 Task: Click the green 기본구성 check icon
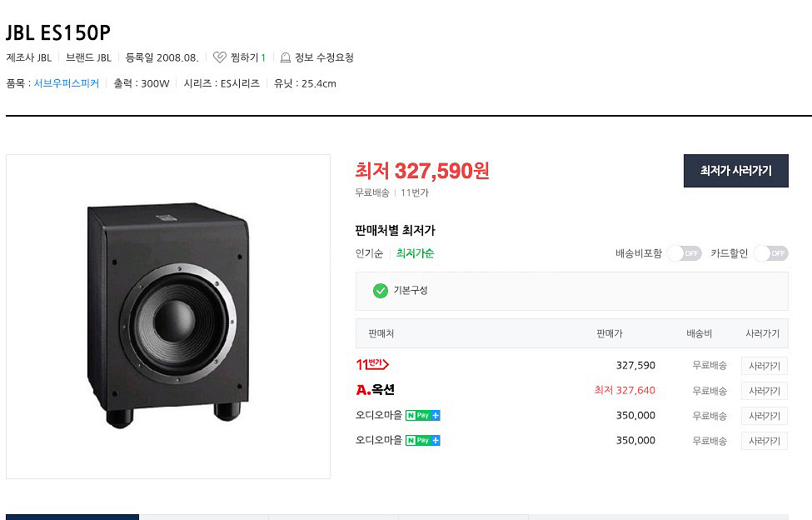pyautogui.click(x=381, y=291)
